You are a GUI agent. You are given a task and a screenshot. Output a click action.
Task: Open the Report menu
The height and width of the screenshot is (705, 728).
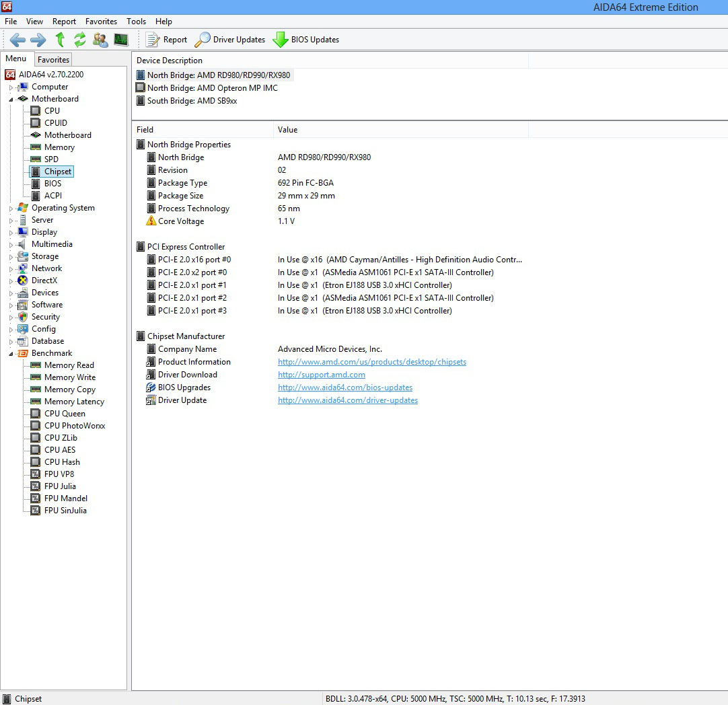[64, 22]
